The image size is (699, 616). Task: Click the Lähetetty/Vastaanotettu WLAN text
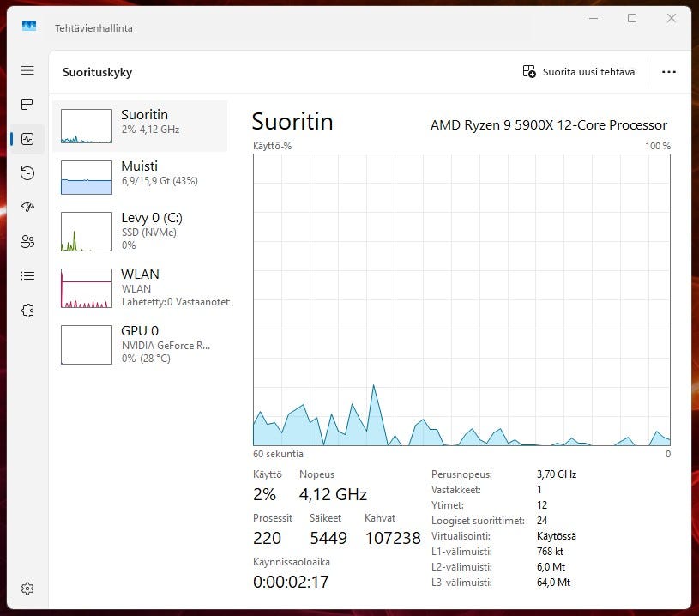pyautogui.click(x=176, y=302)
